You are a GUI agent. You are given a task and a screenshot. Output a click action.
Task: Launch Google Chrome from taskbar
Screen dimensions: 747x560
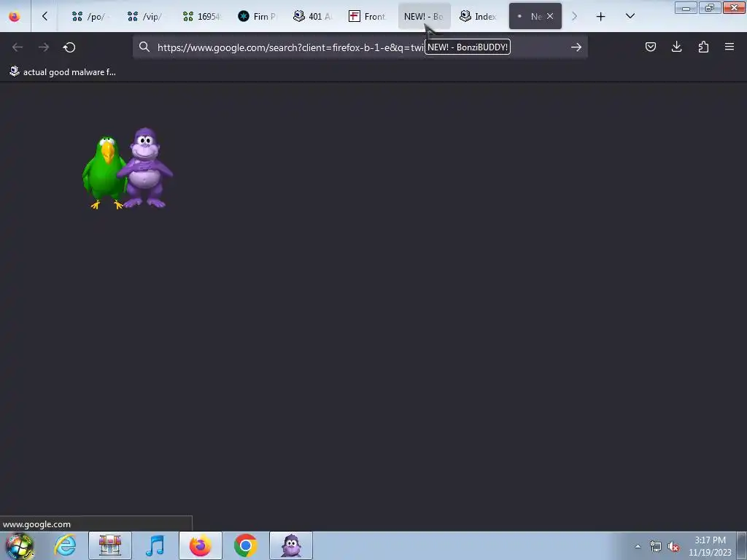[x=245, y=545]
